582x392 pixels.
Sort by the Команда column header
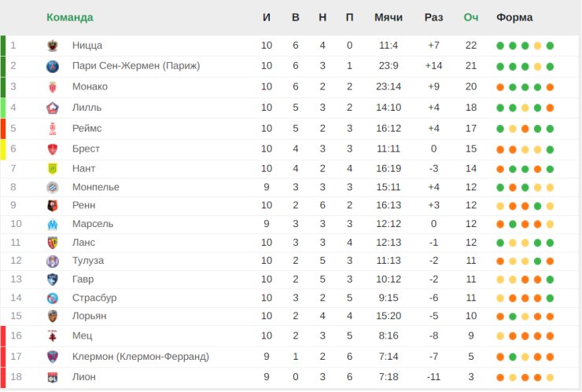pos(70,17)
